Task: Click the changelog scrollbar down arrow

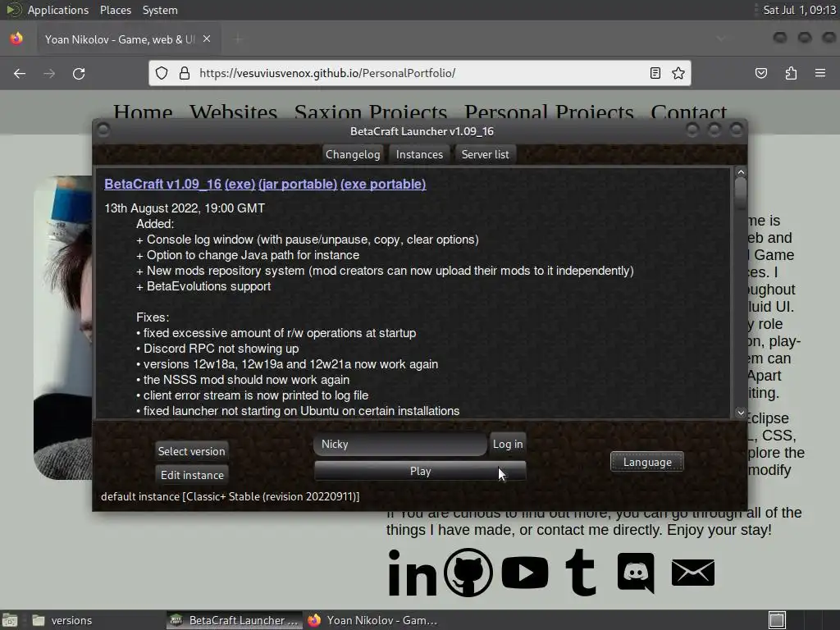Action: pyautogui.click(x=741, y=413)
